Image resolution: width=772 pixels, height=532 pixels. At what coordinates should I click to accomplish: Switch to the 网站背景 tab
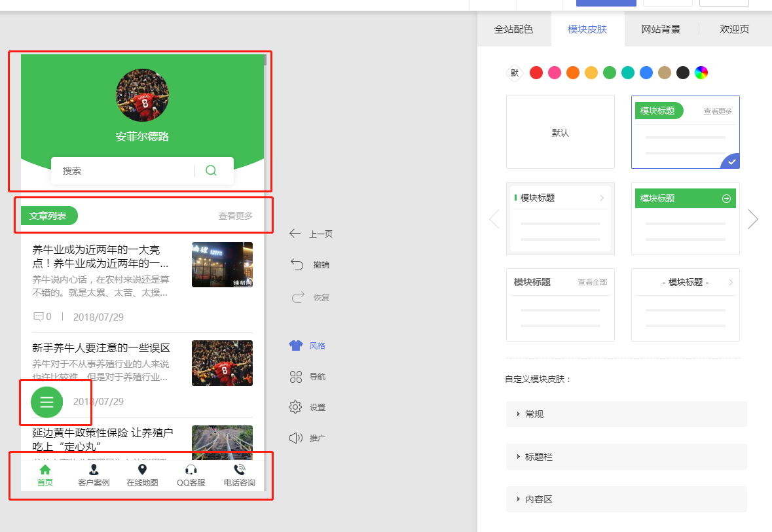point(661,29)
